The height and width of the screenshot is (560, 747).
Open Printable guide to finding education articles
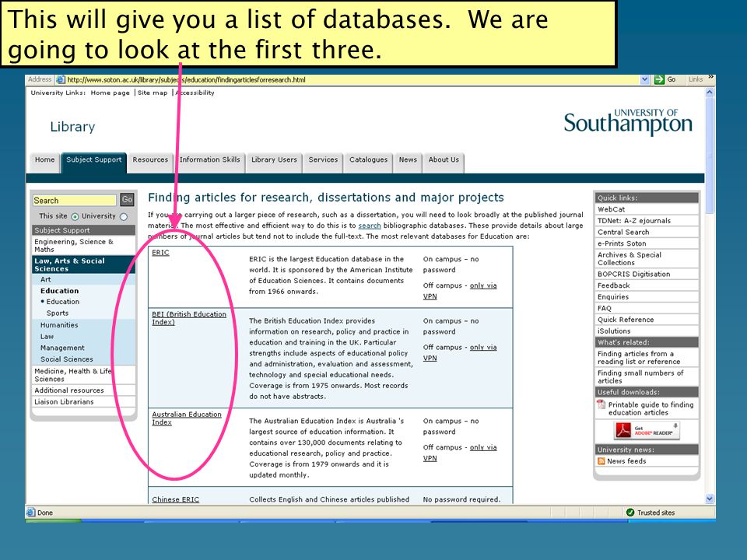651,408
